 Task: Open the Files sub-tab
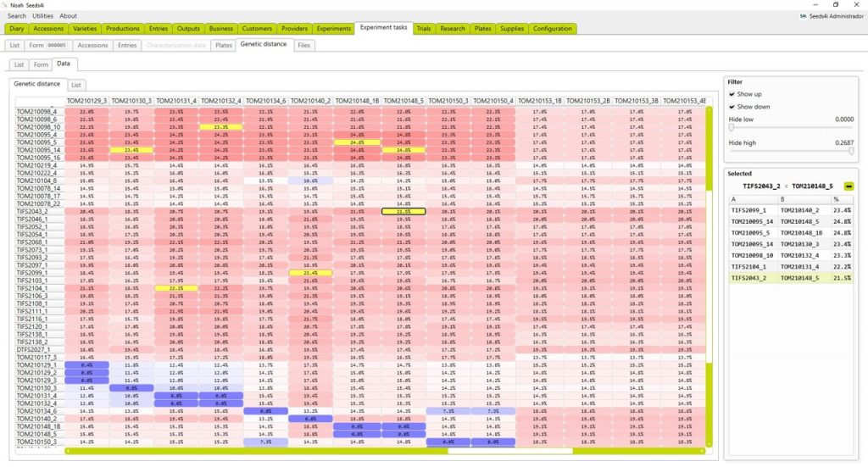coord(304,46)
